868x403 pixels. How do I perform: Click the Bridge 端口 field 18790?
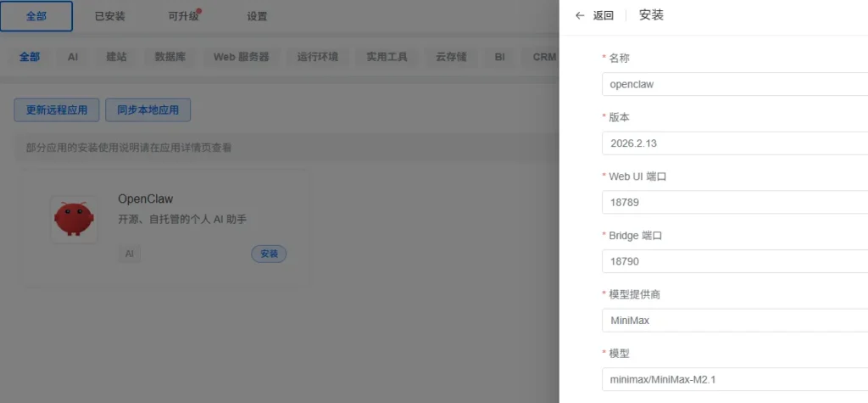tap(735, 261)
